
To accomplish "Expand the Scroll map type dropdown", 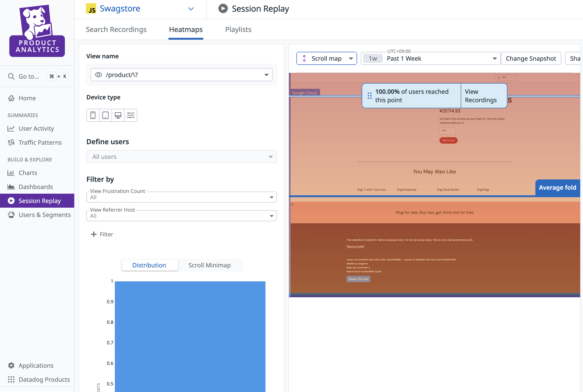I will (351, 58).
